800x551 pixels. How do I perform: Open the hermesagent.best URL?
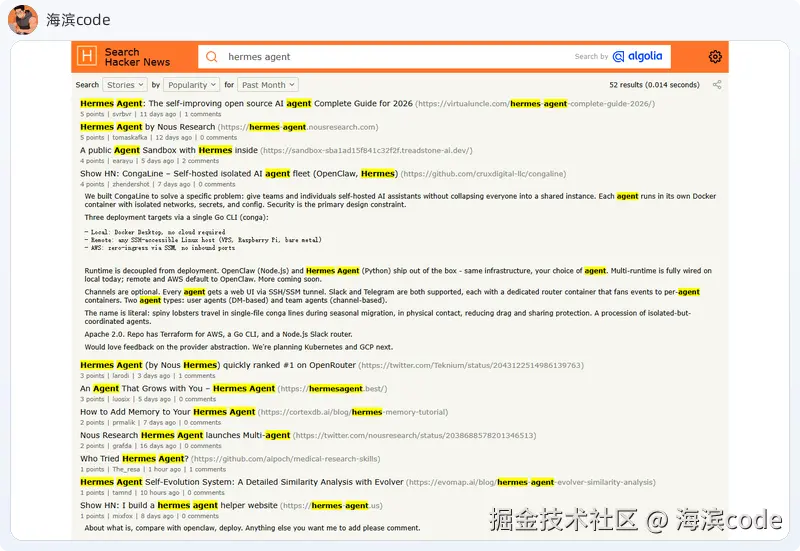(332, 389)
